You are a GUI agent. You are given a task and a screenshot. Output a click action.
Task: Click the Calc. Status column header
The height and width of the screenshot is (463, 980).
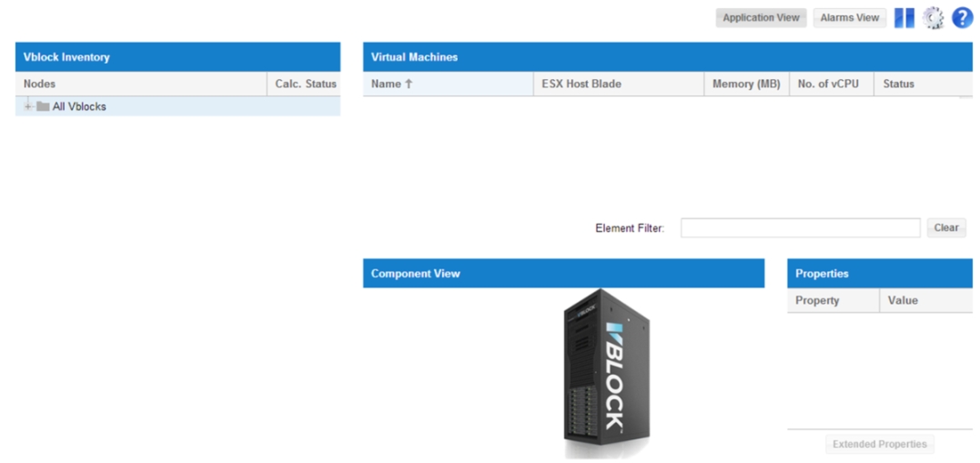coord(305,84)
